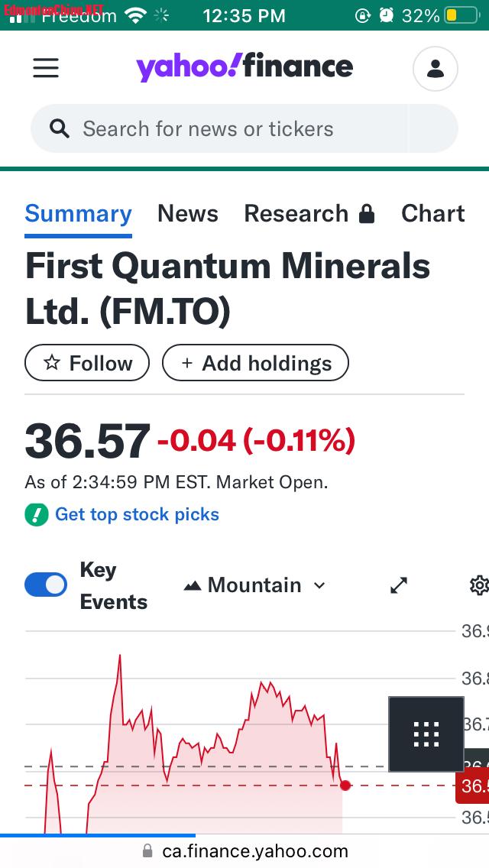Tap the Research tab lock icon
Viewport: 489px width, 868px height.
367,214
